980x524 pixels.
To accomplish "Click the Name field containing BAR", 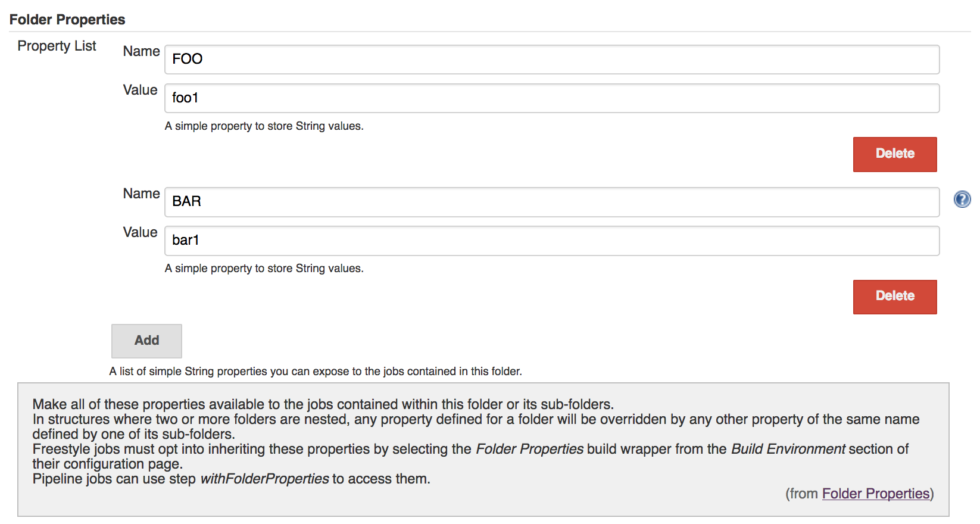I will tap(552, 202).
